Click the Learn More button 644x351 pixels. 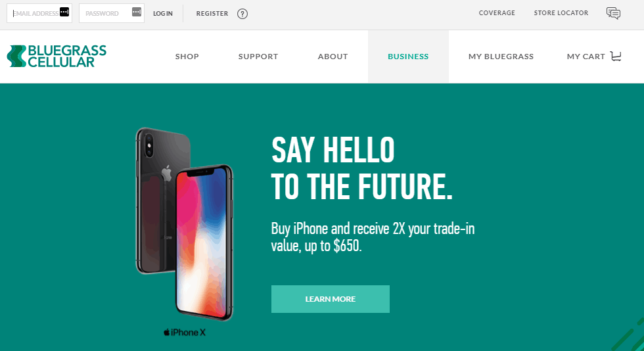point(330,299)
